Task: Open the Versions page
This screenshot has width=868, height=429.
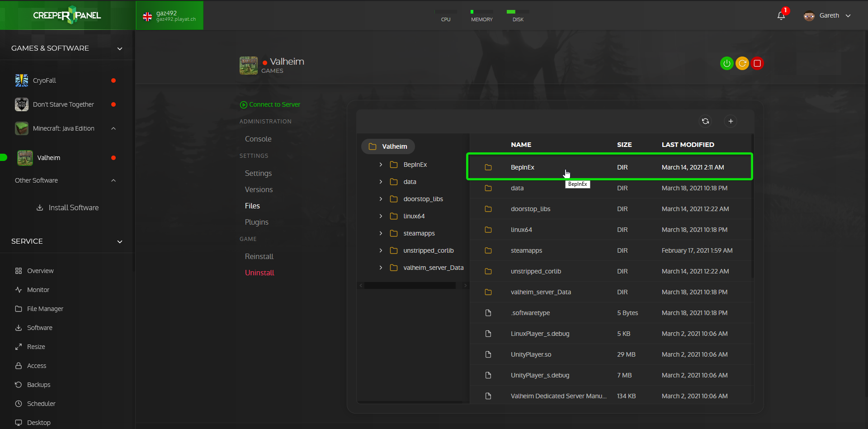Action: (x=259, y=190)
